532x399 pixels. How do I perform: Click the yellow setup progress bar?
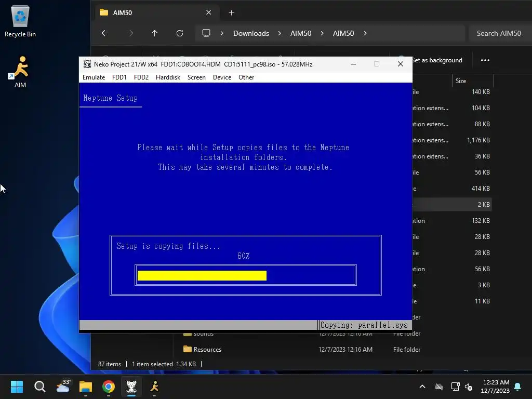pyautogui.click(x=202, y=275)
